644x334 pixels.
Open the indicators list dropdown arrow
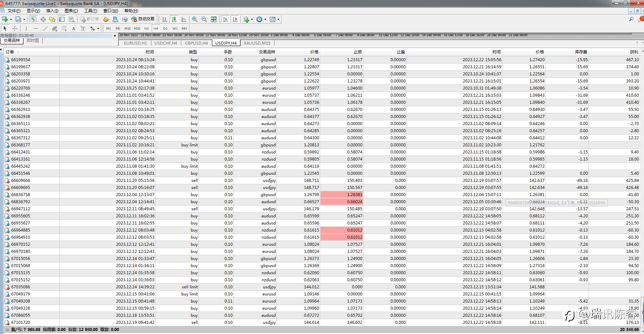coord(252,20)
